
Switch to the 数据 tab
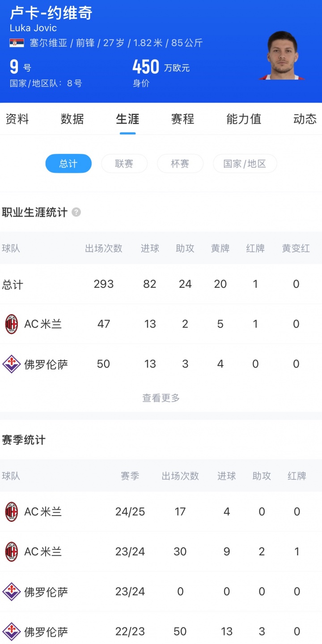click(x=72, y=119)
